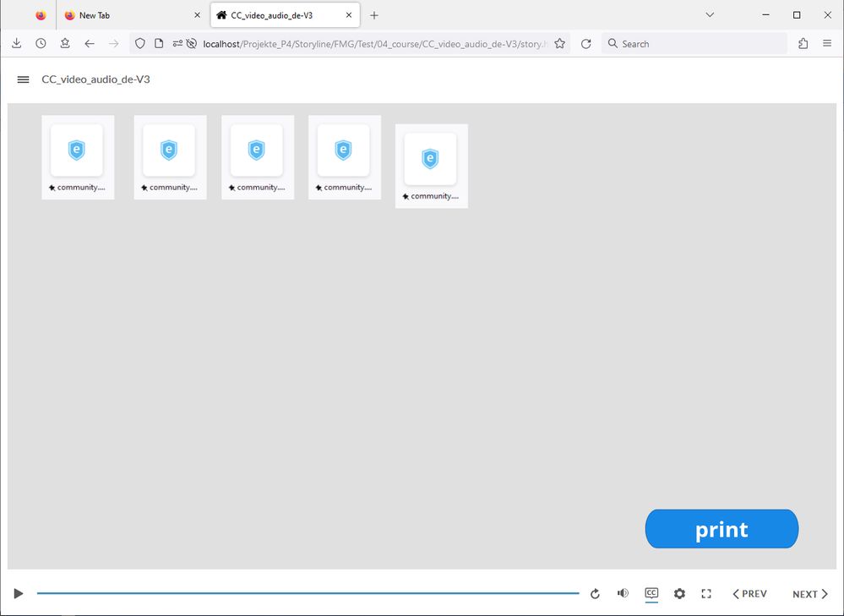844x616 pixels.
Task: Select the fourth community thumbnail card
Action: click(x=345, y=157)
